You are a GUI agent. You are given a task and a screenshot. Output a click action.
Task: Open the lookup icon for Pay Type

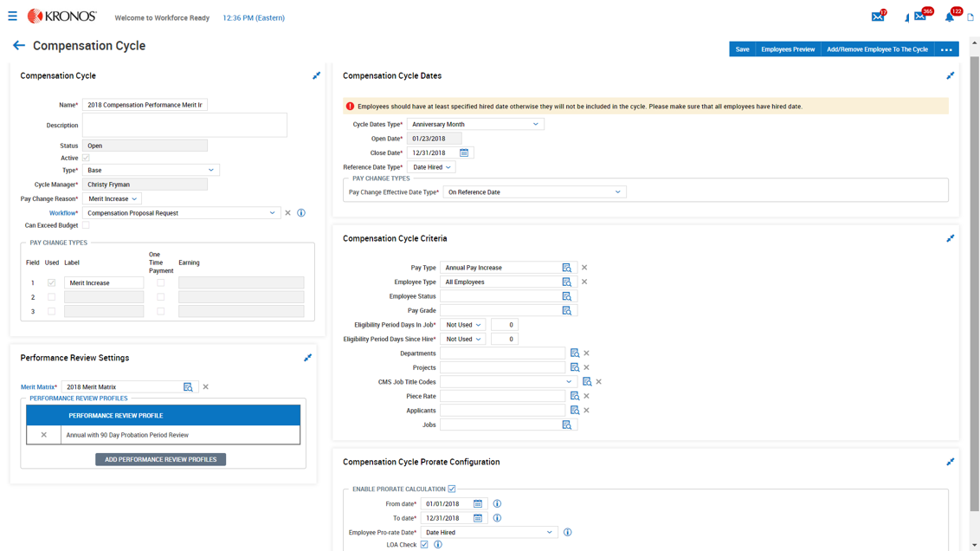click(568, 267)
